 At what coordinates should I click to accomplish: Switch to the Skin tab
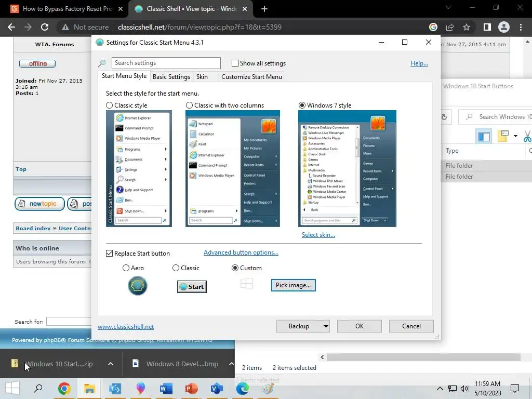(202, 77)
